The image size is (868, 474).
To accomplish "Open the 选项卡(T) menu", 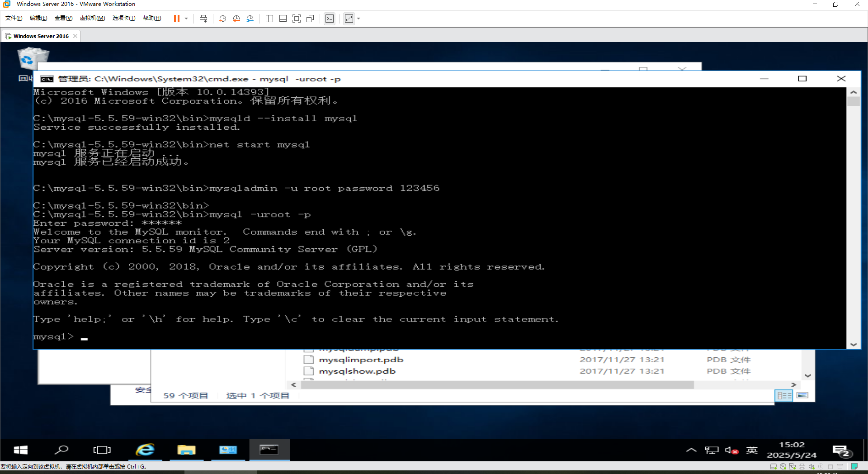I will click(124, 18).
